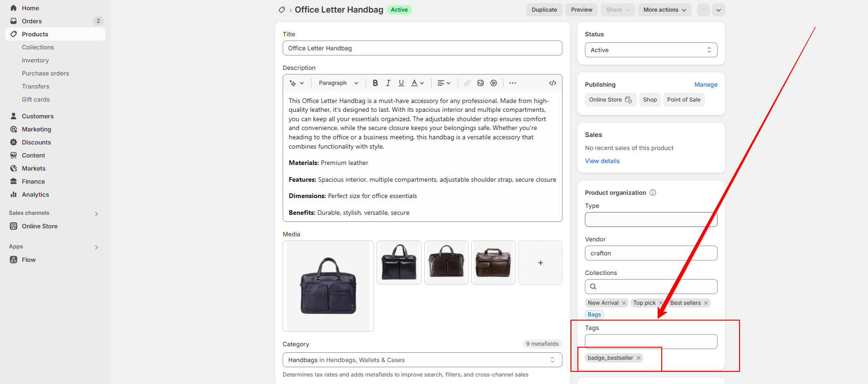Viewport: 868px width, 384px height.
Task: Open Inventory submenu item
Action: (35, 60)
